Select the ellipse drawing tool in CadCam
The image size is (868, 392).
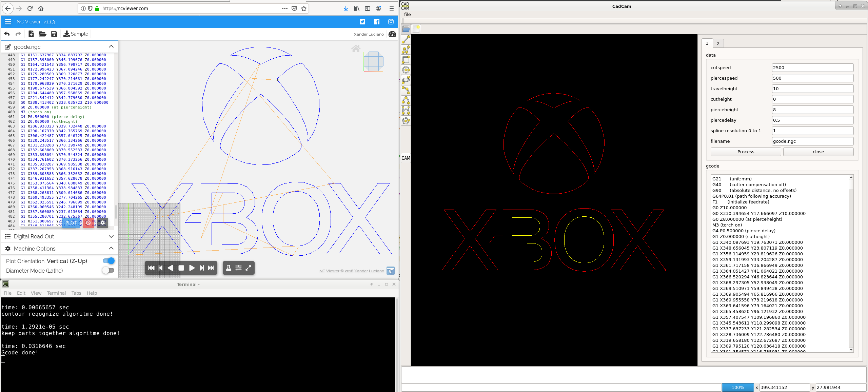click(x=406, y=80)
